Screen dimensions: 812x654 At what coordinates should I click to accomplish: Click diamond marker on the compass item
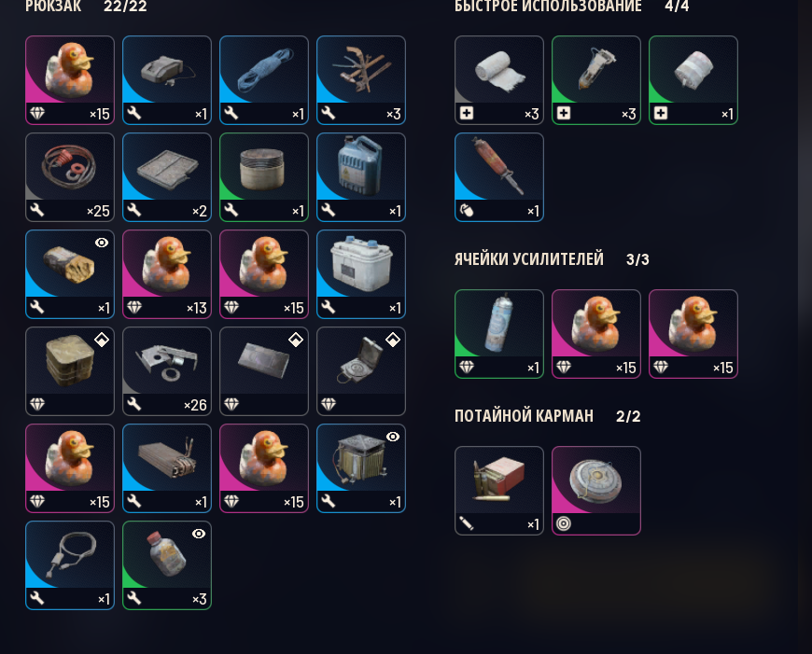[393, 340]
